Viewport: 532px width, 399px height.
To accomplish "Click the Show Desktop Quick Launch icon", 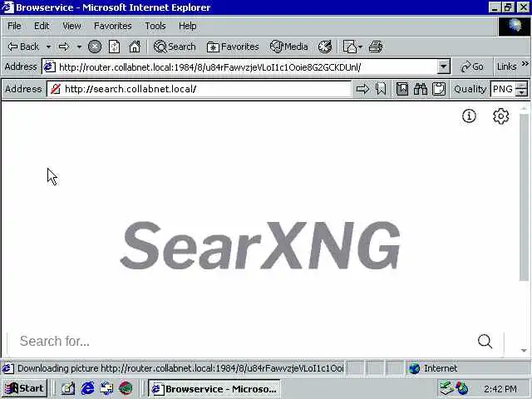I will coord(107,388).
